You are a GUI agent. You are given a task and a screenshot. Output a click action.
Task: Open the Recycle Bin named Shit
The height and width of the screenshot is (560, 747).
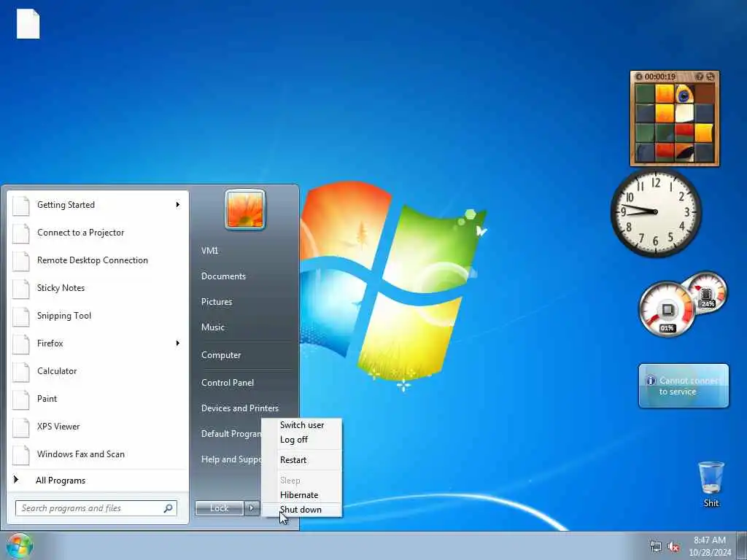pyautogui.click(x=711, y=484)
